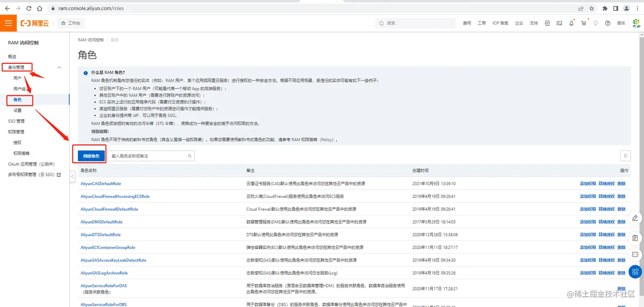644x307 pixels.
Task: Open the 支持 menu
Action: coord(534,23)
